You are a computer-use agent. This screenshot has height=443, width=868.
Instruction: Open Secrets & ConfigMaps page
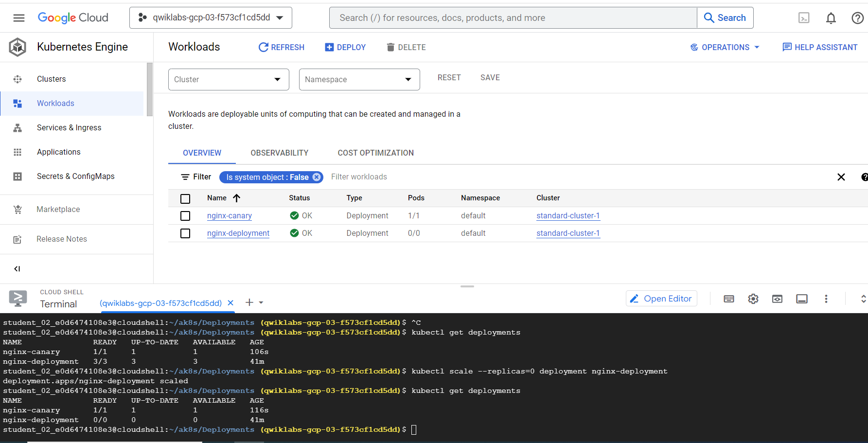(x=72, y=176)
